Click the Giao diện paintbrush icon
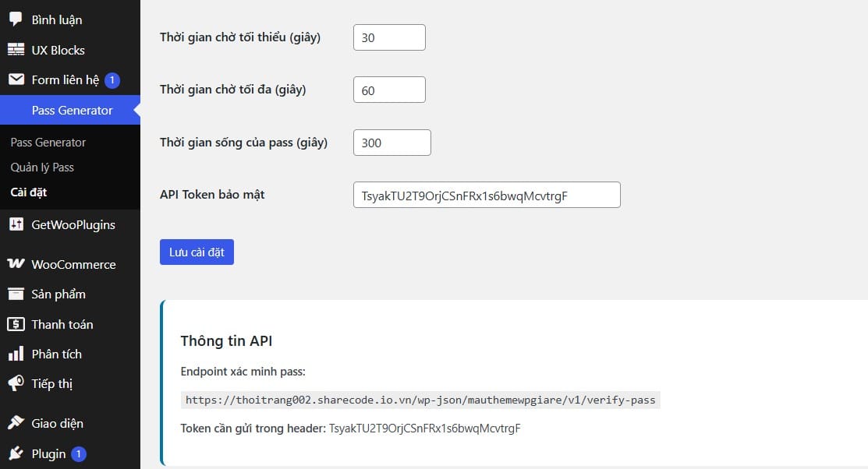The width and height of the screenshot is (868, 469). (x=16, y=424)
